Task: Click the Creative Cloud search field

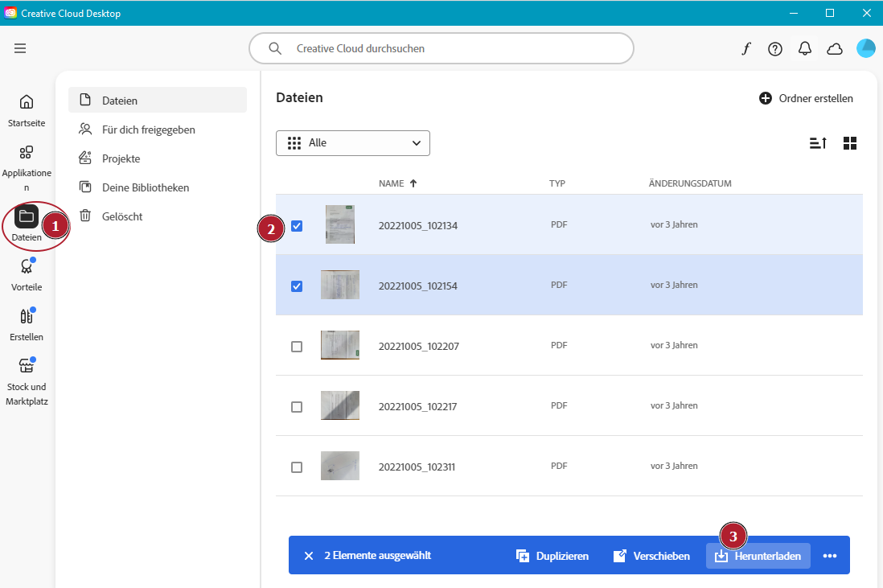Action: (x=441, y=48)
